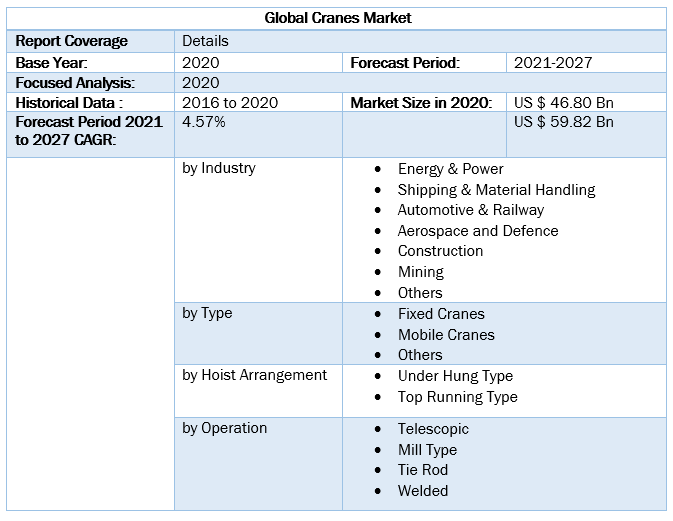This screenshot has width=673, height=521.
Task: Click the Forecast Period 2021-2027 value
Action: click(552, 62)
